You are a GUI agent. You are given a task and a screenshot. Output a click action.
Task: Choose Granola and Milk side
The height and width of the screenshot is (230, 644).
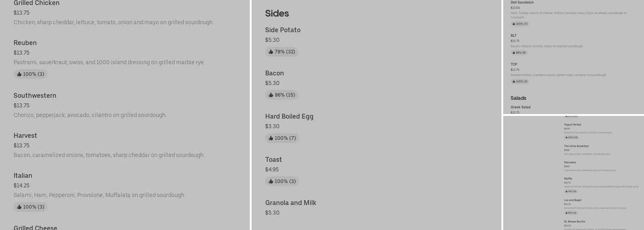(x=291, y=203)
